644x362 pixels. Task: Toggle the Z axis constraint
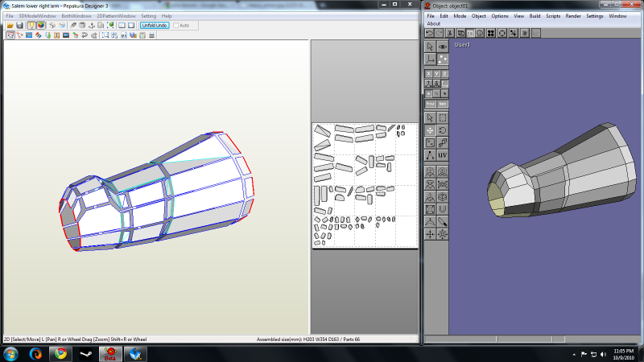coord(444,74)
